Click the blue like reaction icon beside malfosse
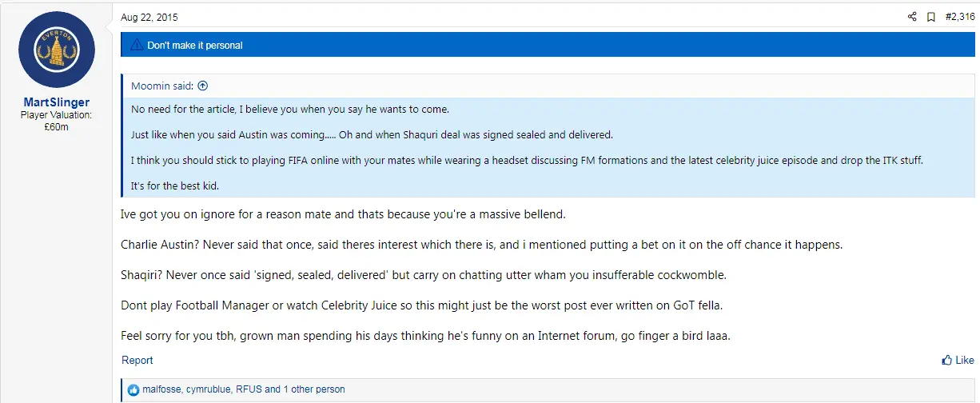This screenshot has height=403, width=980. 133,389
